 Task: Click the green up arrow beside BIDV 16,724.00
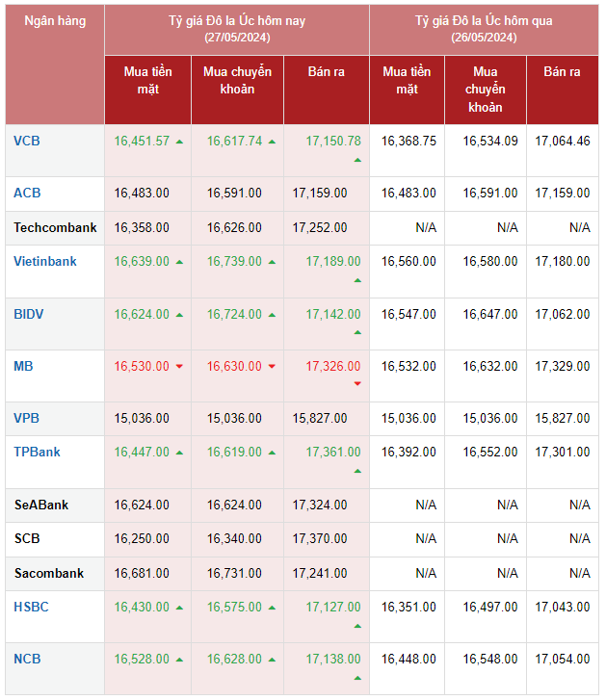coord(272,315)
